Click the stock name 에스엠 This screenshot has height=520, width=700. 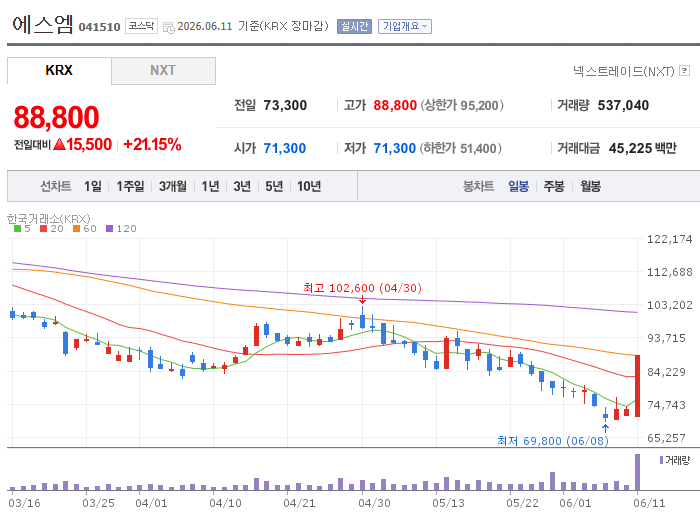pyautogui.click(x=42, y=25)
